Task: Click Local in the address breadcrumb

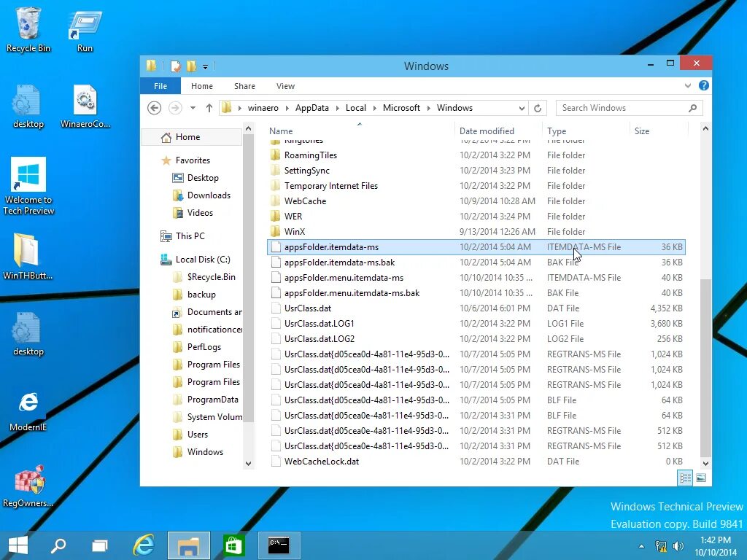Action: [356, 108]
